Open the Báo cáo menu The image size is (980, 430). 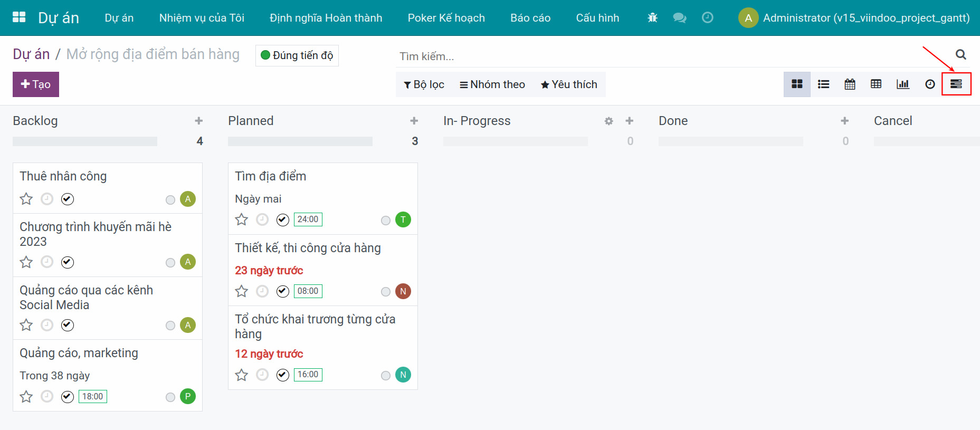[x=530, y=18]
